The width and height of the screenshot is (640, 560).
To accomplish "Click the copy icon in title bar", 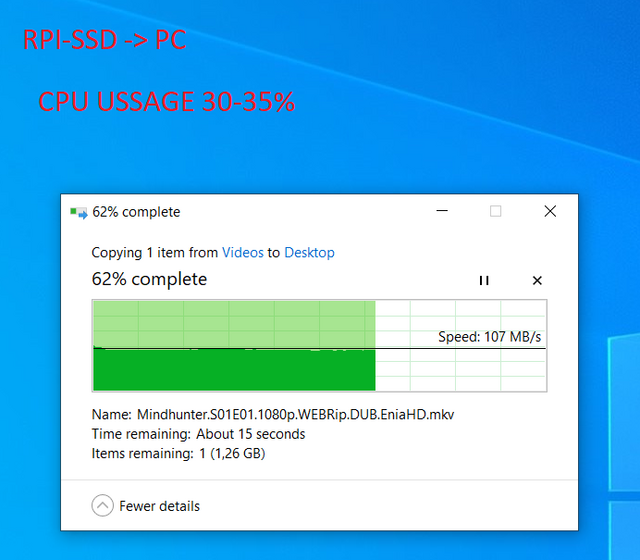I will (x=79, y=212).
